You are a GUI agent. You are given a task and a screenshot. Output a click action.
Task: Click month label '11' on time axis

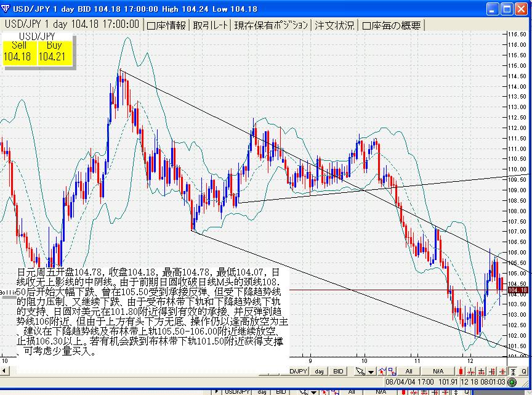point(417,360)
